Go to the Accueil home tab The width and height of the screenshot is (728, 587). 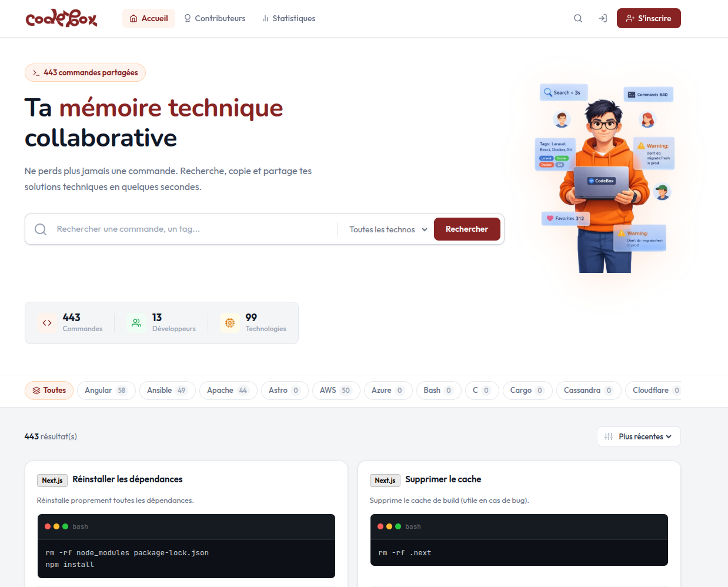click(149, 18)
